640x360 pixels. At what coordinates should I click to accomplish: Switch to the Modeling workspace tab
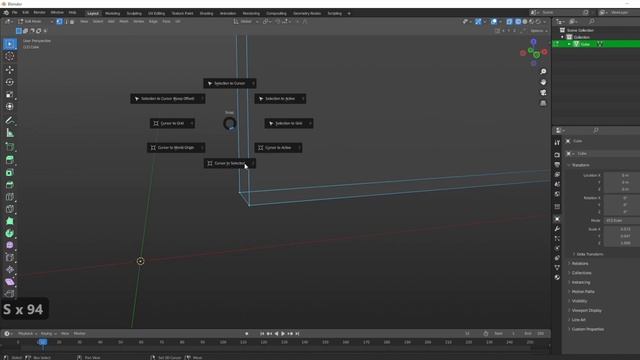tap(113, 13)
